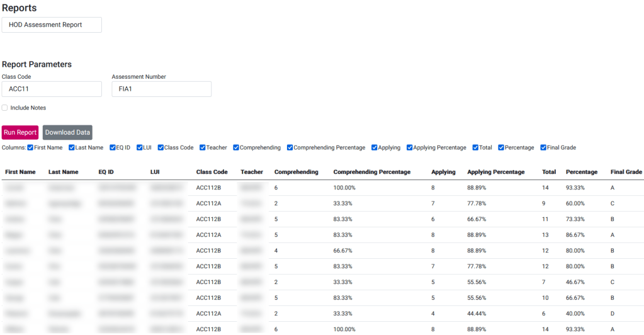Enable the Include Notes checkbox
644x335 pixels.
(5, 108)
